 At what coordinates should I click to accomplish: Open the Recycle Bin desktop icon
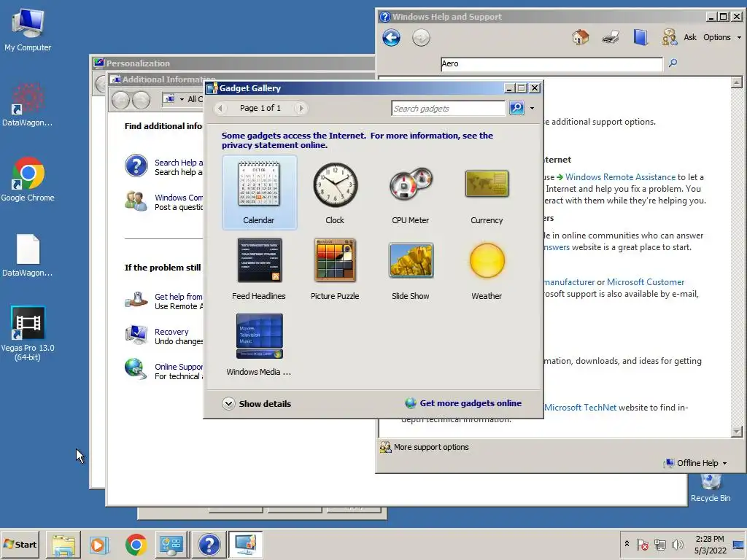pos(711,489)
